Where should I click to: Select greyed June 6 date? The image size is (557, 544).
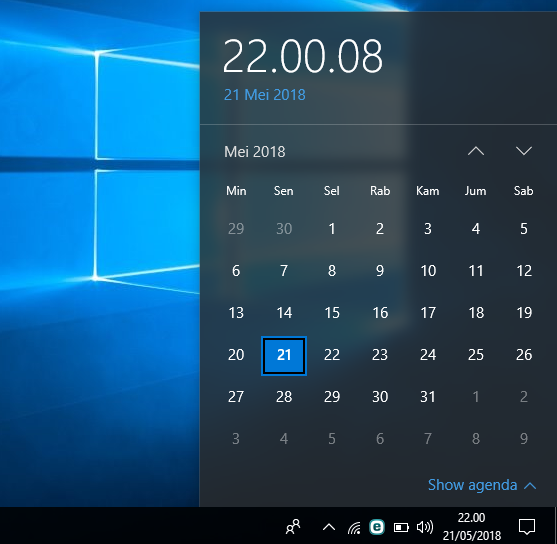380,439
